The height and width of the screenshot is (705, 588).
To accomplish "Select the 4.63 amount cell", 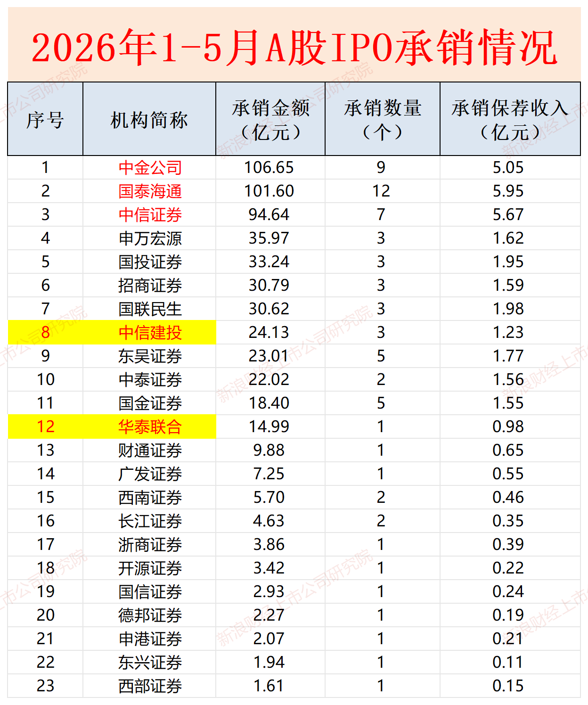I will point(270,521).
